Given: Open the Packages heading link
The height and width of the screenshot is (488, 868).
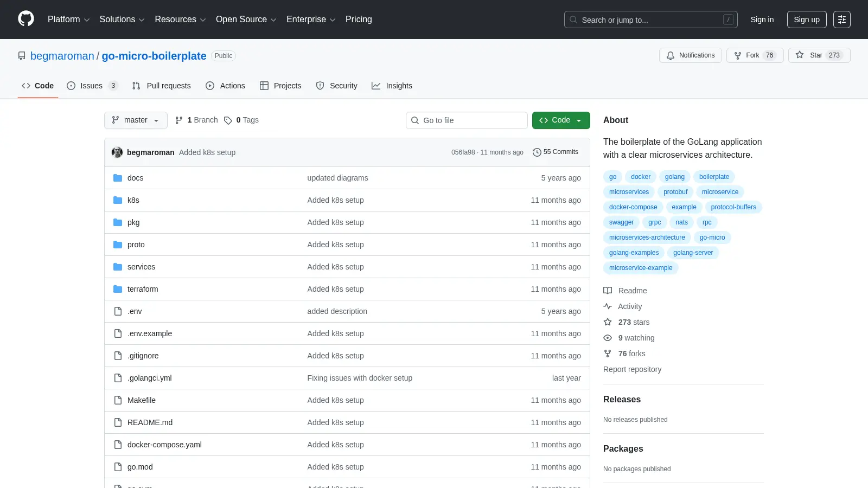Looking at the screenshot, I should pos(623,449).
